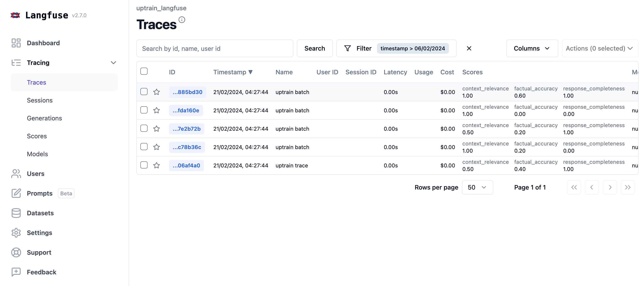This screenshot has height=286, width=644.
Task: Navigate to Generations section
Action: (x=44, y=117)
